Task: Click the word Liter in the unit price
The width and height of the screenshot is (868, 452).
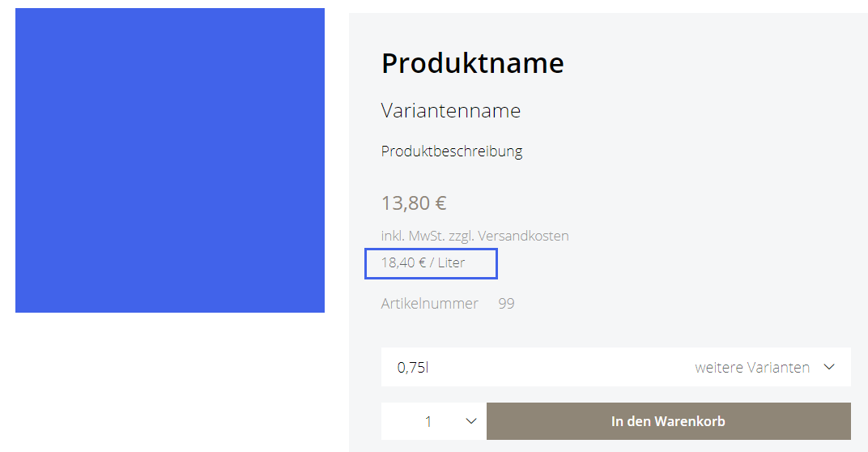Action: pos(451,262)
